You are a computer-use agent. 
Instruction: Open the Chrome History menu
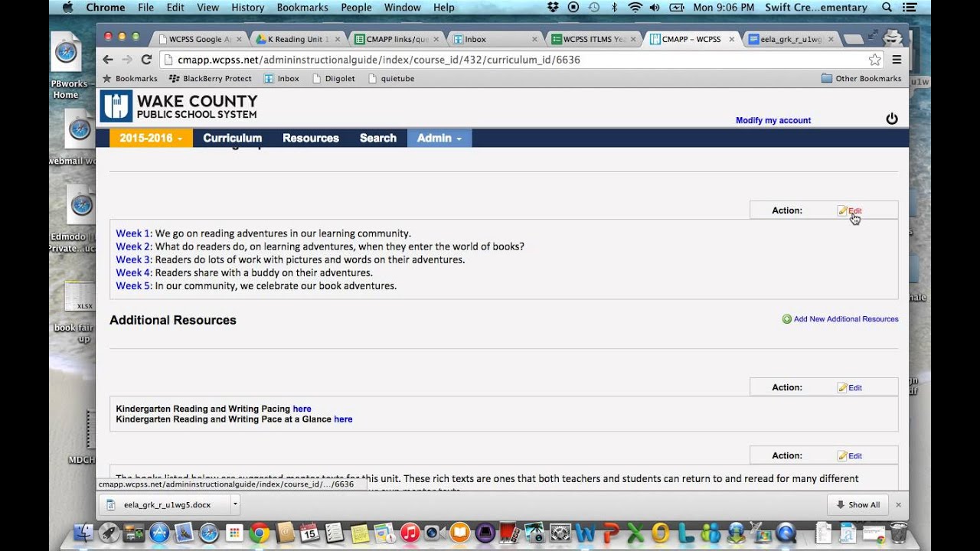point(247,8)
